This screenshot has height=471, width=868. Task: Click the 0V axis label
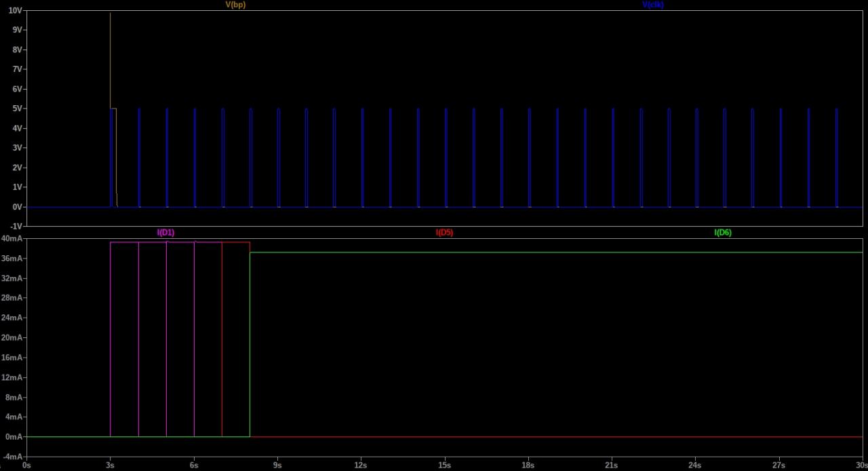pyautogui.click(x=18, y=208)
